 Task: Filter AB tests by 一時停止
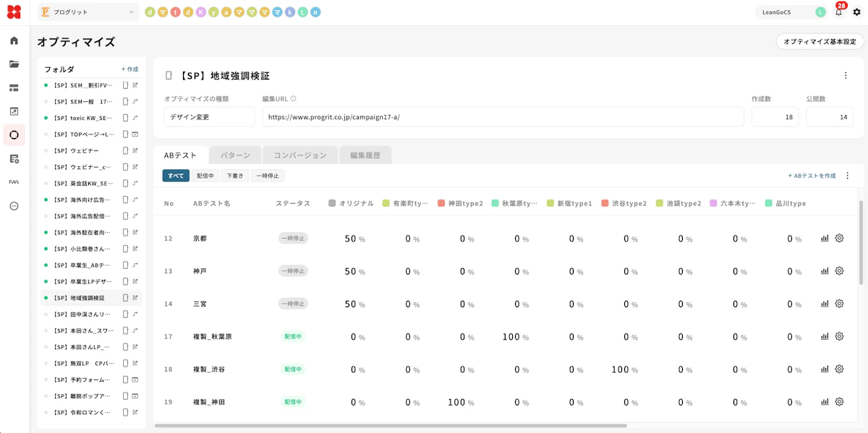(268, 176)
